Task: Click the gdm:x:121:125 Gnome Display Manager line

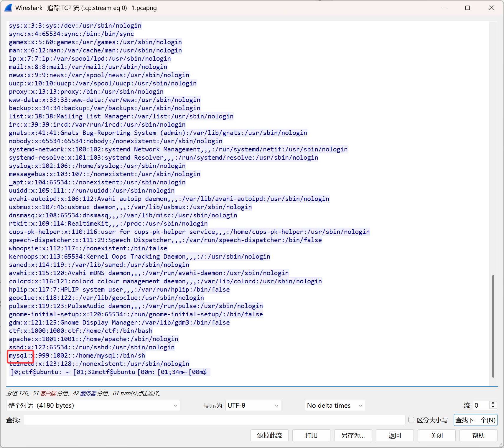Action: pos(119,323)
